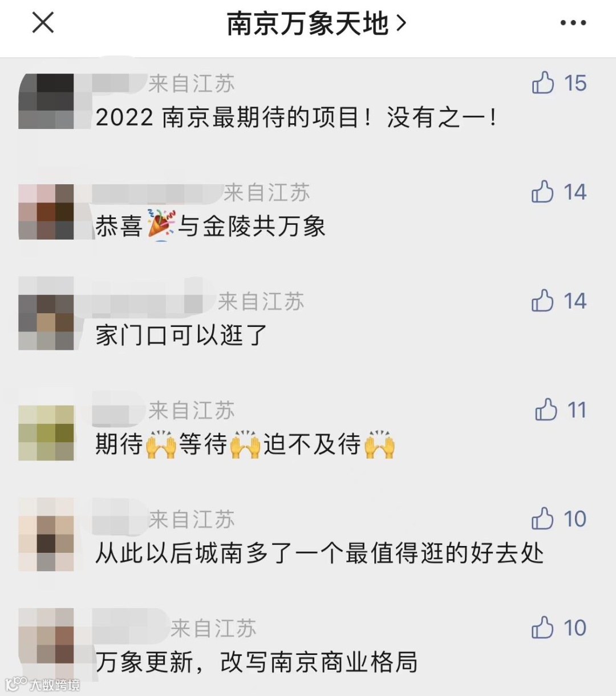This screenshot has height=696, width=616.
Task: Select the comment 期待等待迫不及待
Action: click(245, 444)
